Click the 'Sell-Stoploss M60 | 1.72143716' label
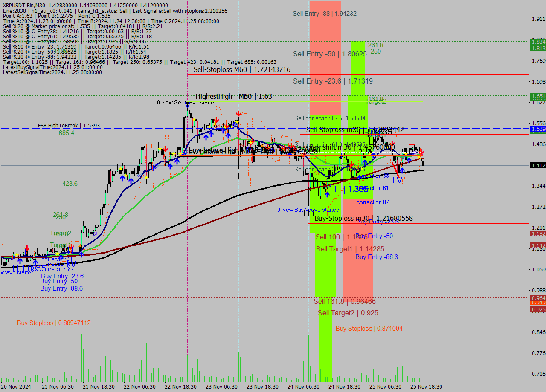Viewport: 546px width, 392px height. (x=242, y=70)
